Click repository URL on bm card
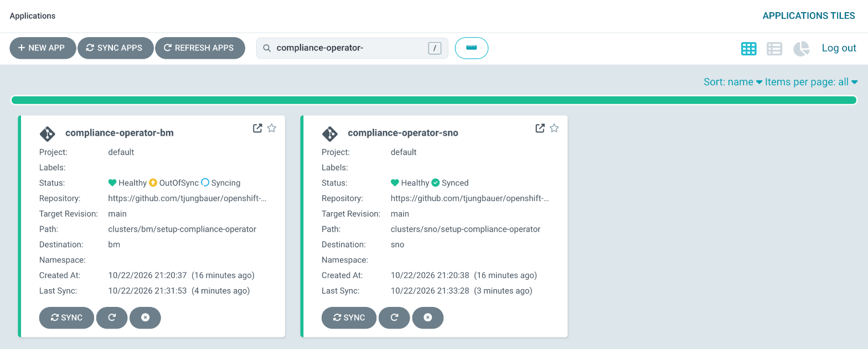Image resolution: width=868 pixels, height=349 pixels. click(187, 198)
